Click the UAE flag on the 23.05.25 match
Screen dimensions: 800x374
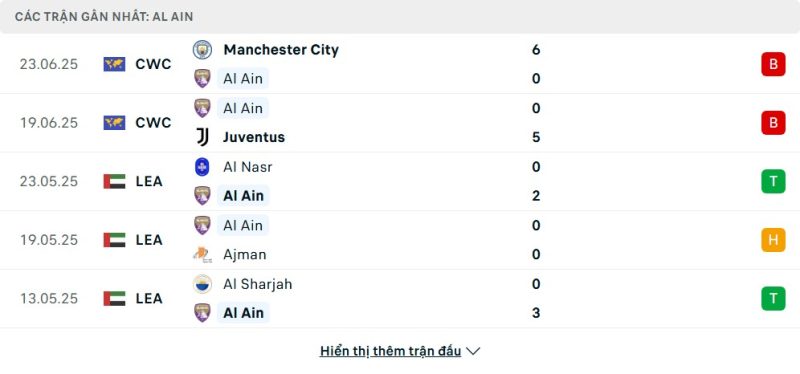pos(114,181)
